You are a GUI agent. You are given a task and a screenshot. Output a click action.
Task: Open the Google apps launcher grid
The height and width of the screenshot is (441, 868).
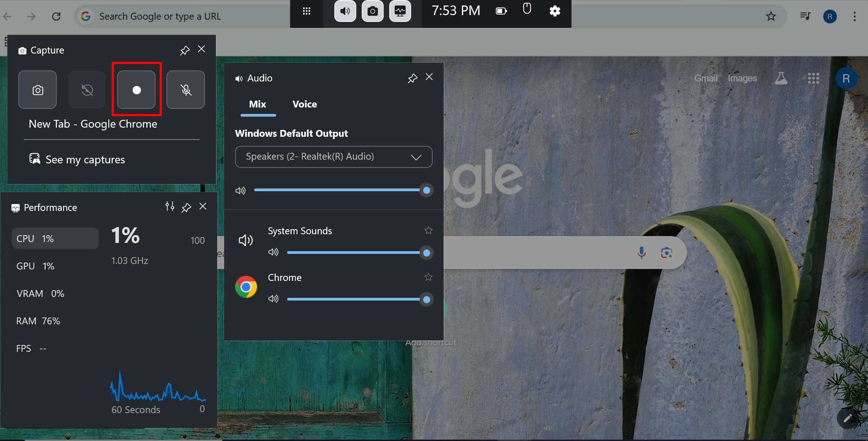tap(814, 78)
